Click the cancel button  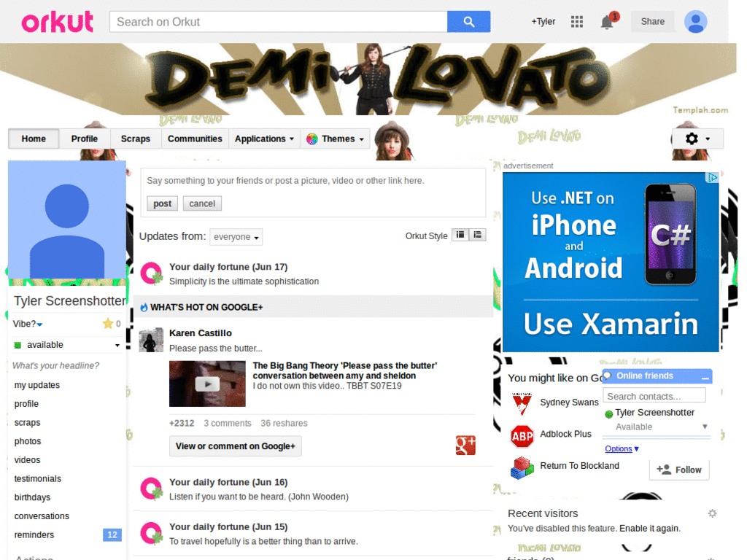(202, 203)
